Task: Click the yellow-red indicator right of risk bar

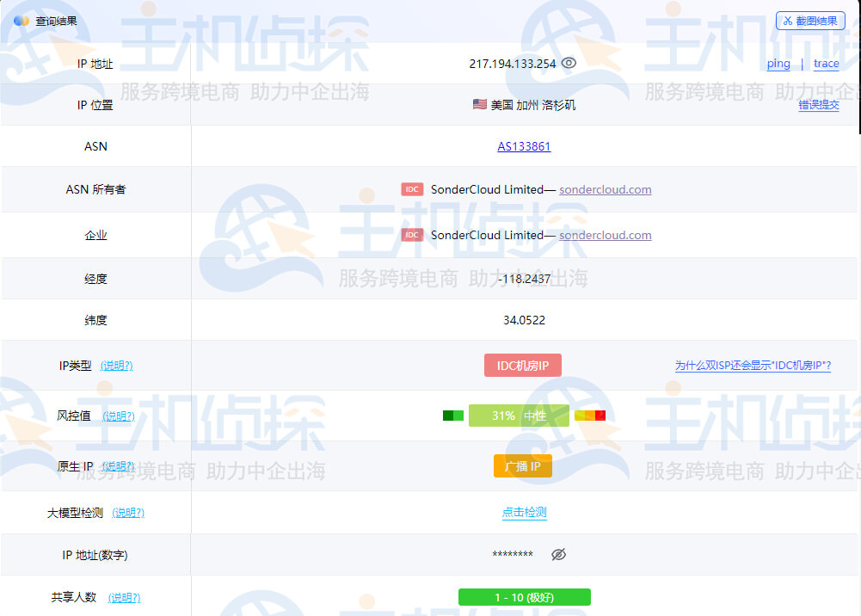Action: [590, 415]
